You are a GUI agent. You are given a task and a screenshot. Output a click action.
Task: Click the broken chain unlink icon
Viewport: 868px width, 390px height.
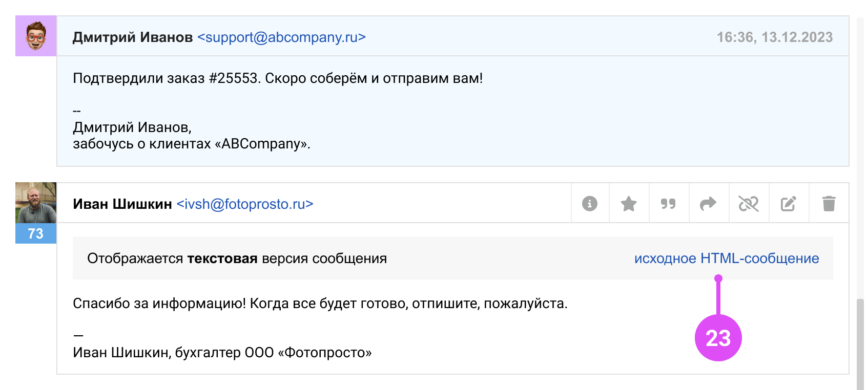click(x=748, y=204)
